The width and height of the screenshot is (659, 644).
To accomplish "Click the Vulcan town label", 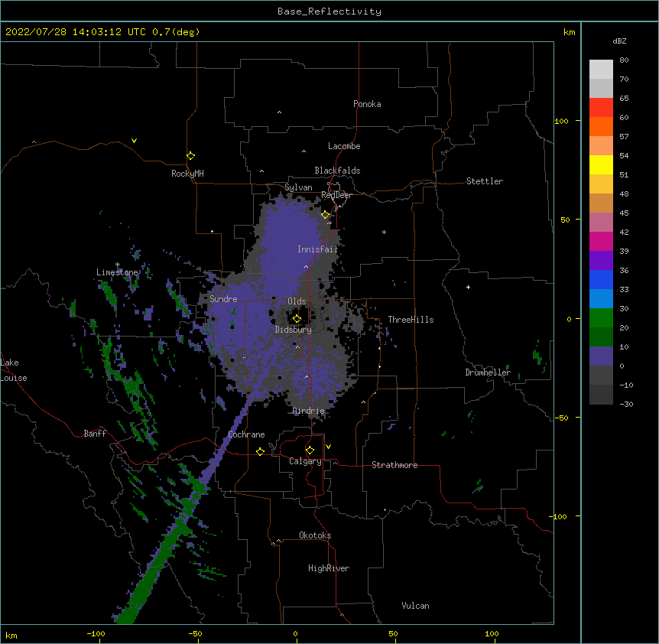I will (x=416, y=606).
